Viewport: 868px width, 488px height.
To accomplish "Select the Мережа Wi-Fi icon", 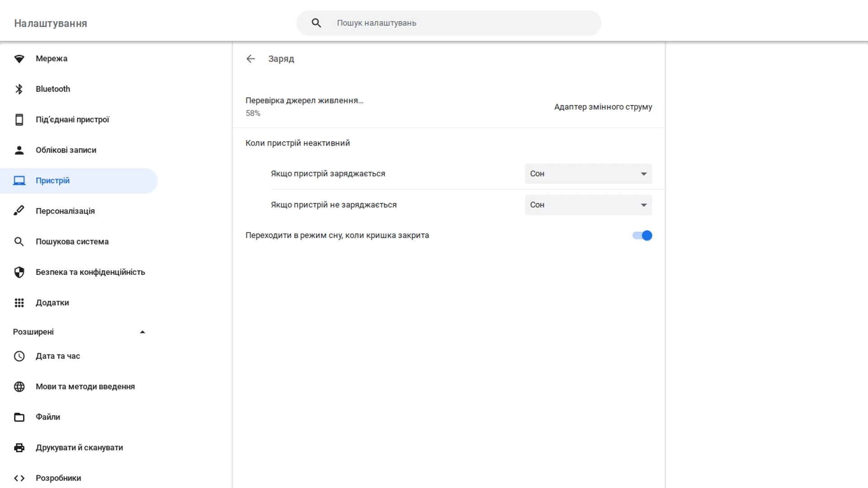I will (19, 58).
